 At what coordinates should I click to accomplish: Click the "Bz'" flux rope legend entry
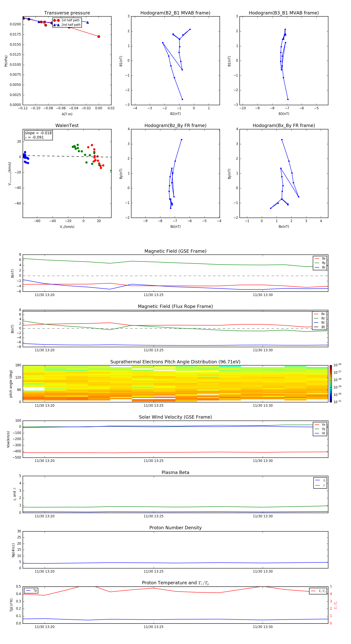320,323
